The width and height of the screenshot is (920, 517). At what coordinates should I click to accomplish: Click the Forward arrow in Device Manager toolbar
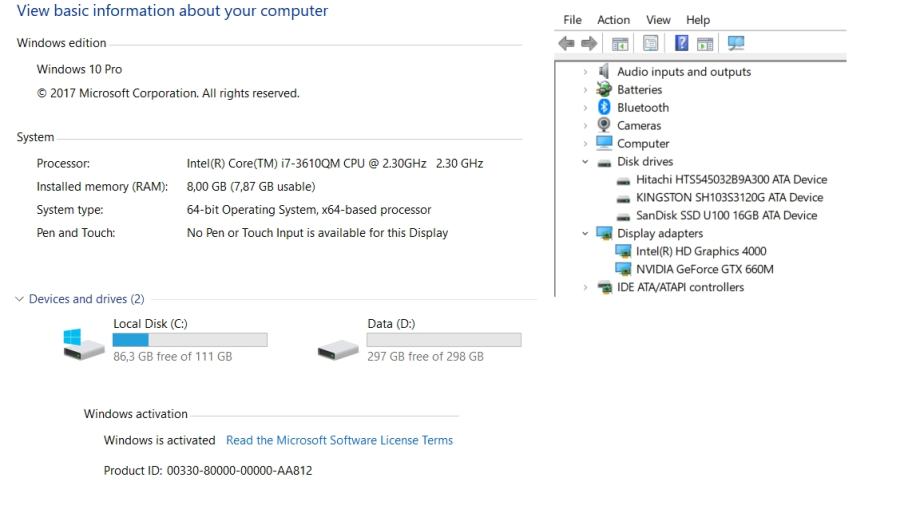pyautogui.click(x=589, y=43)
